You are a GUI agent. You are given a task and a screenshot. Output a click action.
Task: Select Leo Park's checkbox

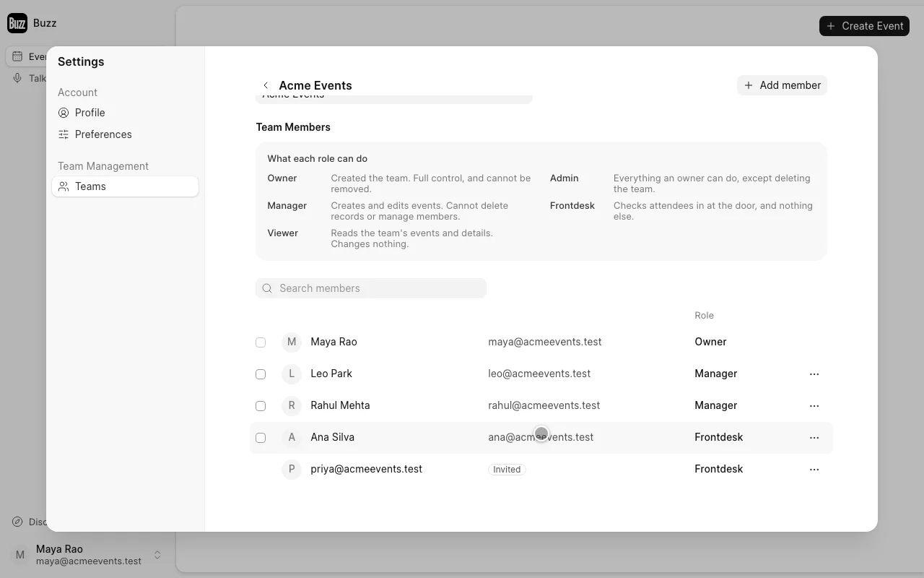(x=261, y=374)
